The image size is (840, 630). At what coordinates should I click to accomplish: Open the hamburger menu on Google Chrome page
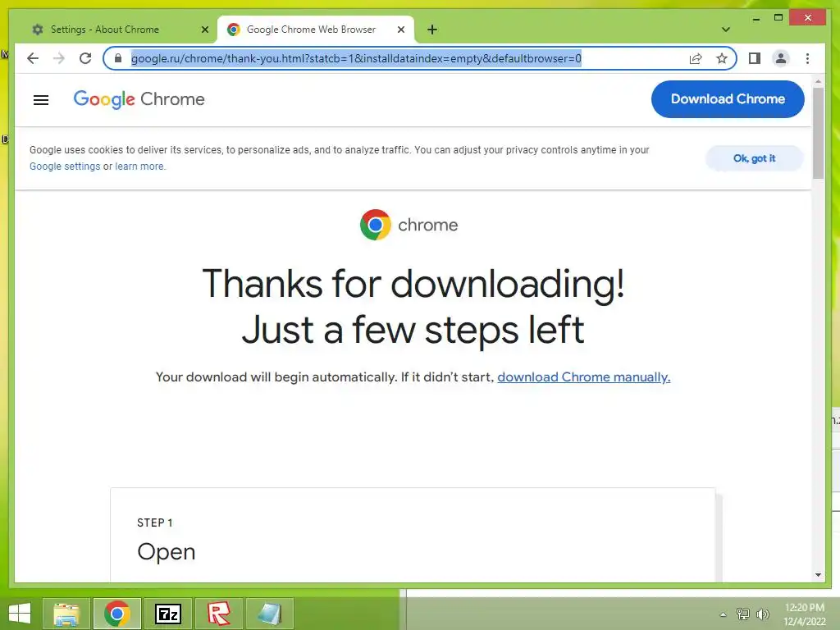click(41, 99)
